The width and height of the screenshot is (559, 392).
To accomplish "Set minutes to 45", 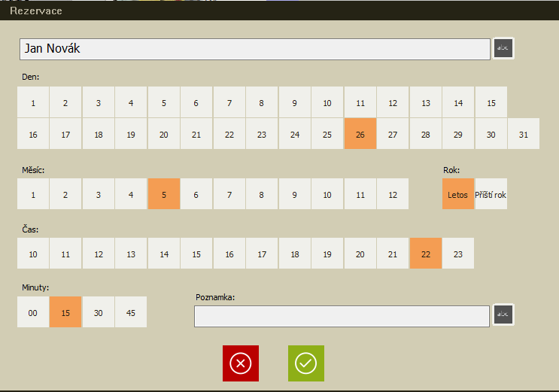I will click(131, 312).
